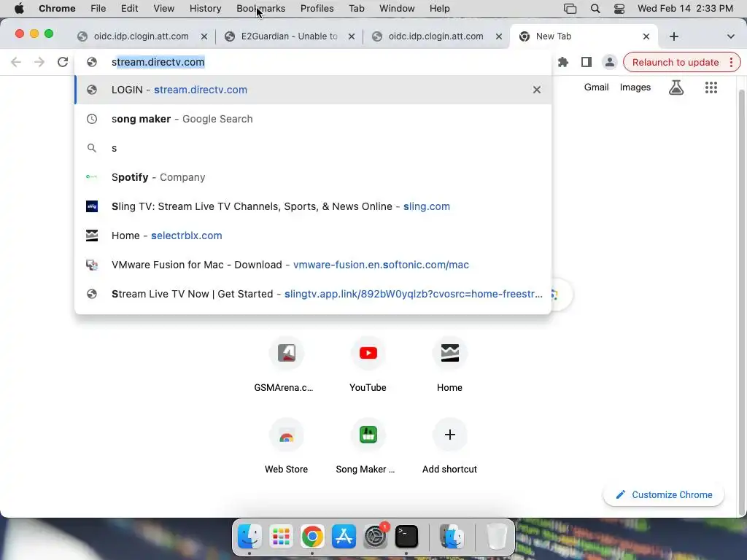Open the Tab menu

(x=356, y=9)
